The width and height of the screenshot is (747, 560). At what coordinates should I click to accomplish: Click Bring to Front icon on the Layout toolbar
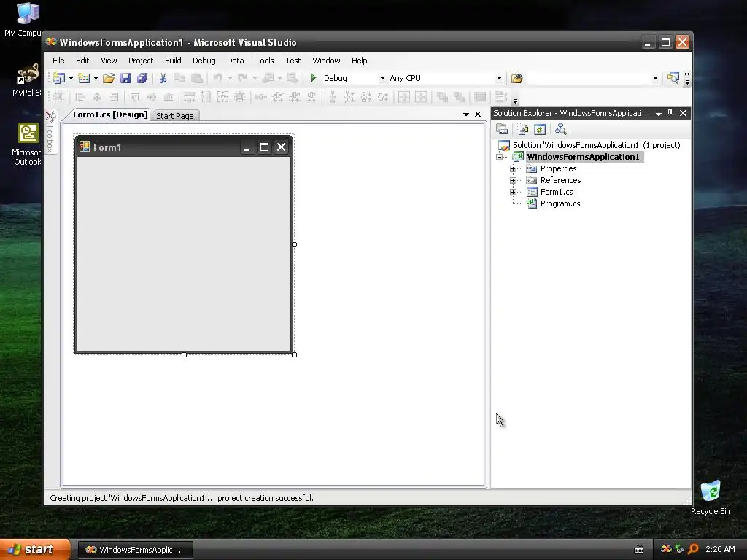coord(442,97)
